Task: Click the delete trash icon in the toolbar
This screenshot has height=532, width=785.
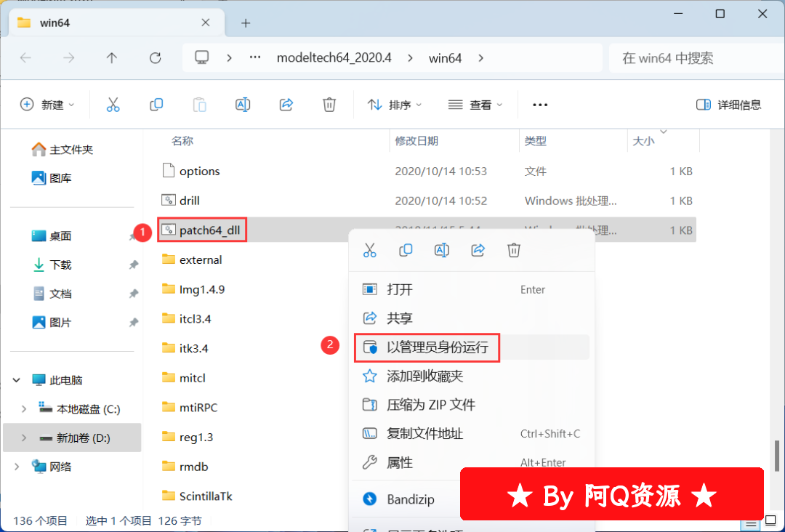Action: tap(329, 105)
